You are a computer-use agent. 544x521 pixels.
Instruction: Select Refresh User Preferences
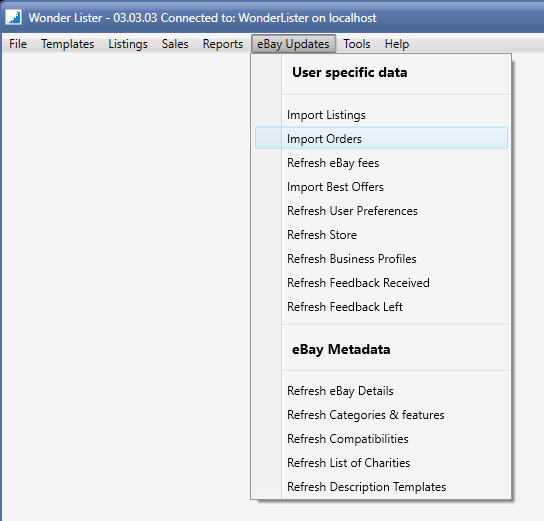381,211
